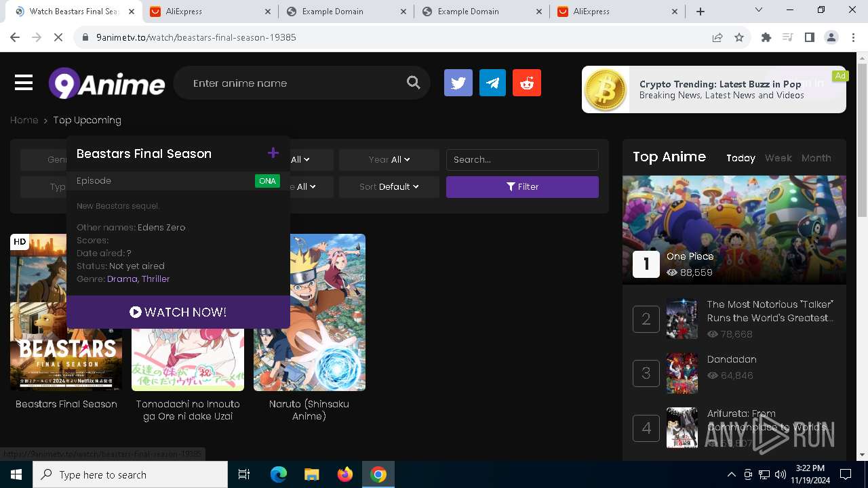Open the Chrome three-dot menu
Image resolution: width=868 pixels, height=488 pixels.
[x=853, y=37]
